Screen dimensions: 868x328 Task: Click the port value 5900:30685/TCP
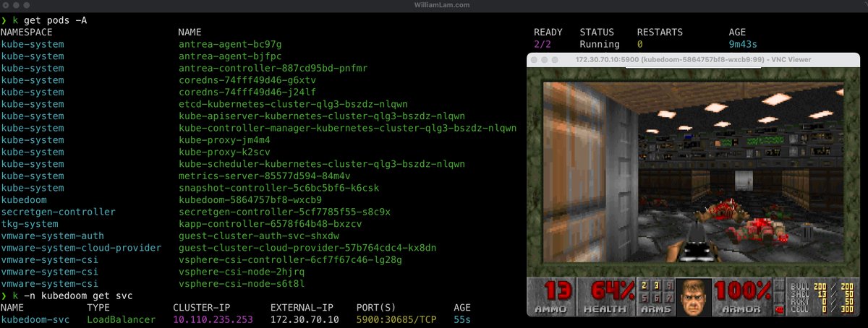click(x=395, y=319)
